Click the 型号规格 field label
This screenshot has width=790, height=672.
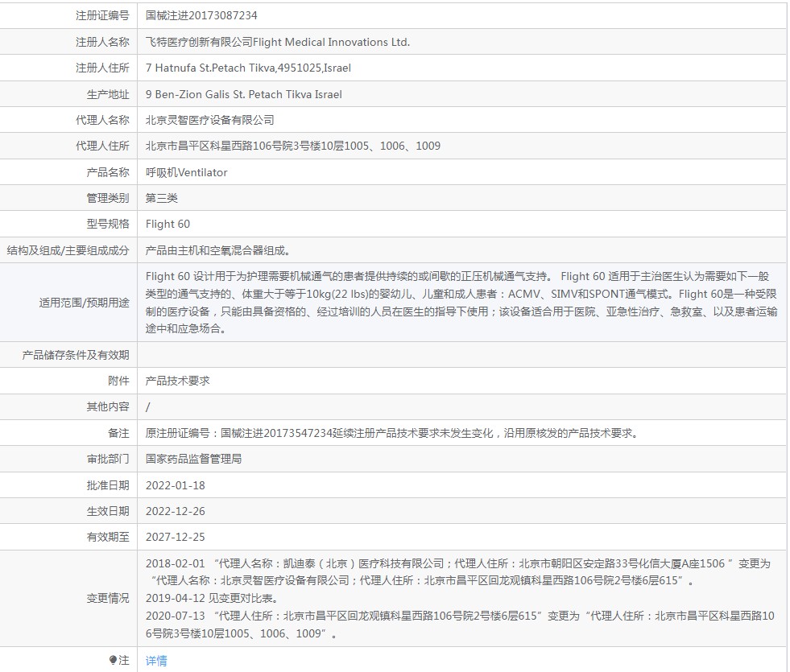tap(108, 224)
